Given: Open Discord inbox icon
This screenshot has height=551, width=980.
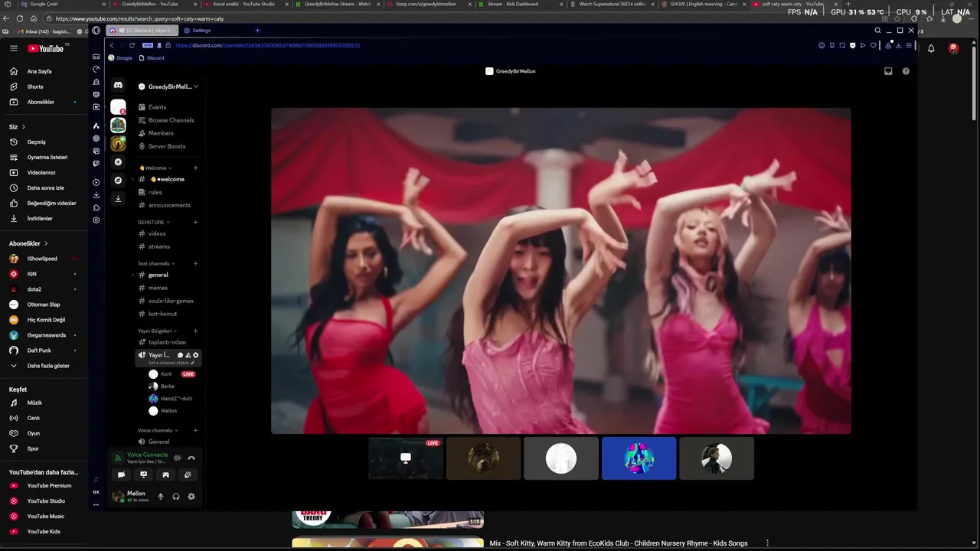Looking at the screenshot, I should (x=888, y=71).
